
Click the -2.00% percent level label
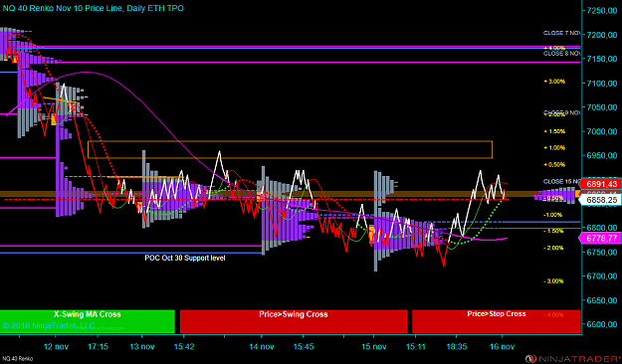click(553, 248)
